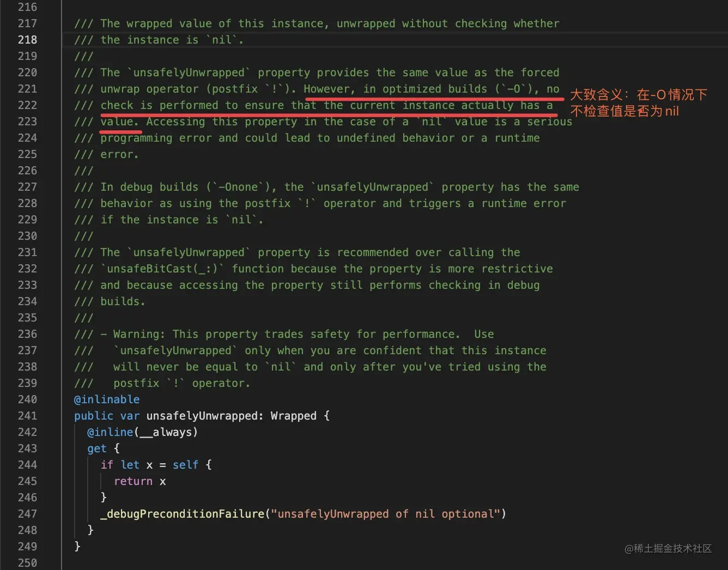Click the string "unsafelyUnwrapped of nil optional"
Image resolution: width=728 pixels, height=570 pixels.
point(386,514)
